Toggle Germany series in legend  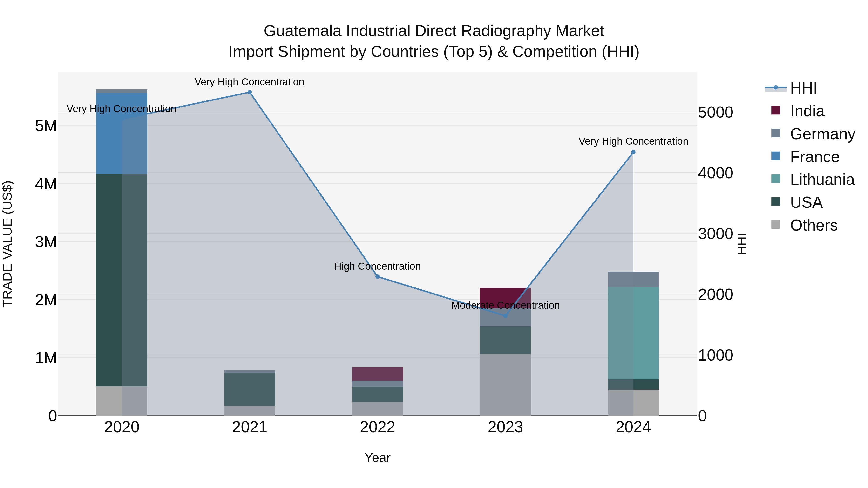point(813,134)
